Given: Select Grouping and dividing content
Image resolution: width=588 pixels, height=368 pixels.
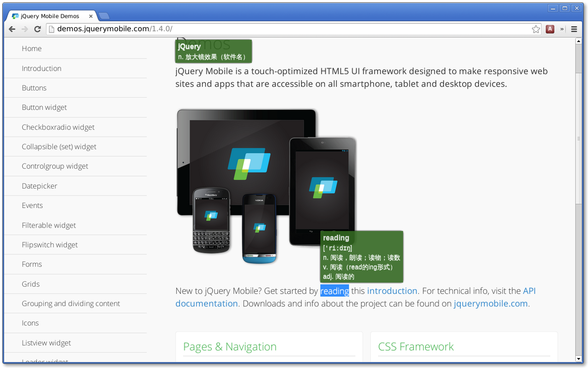Looking at the screenshot, I should [75, 304].
